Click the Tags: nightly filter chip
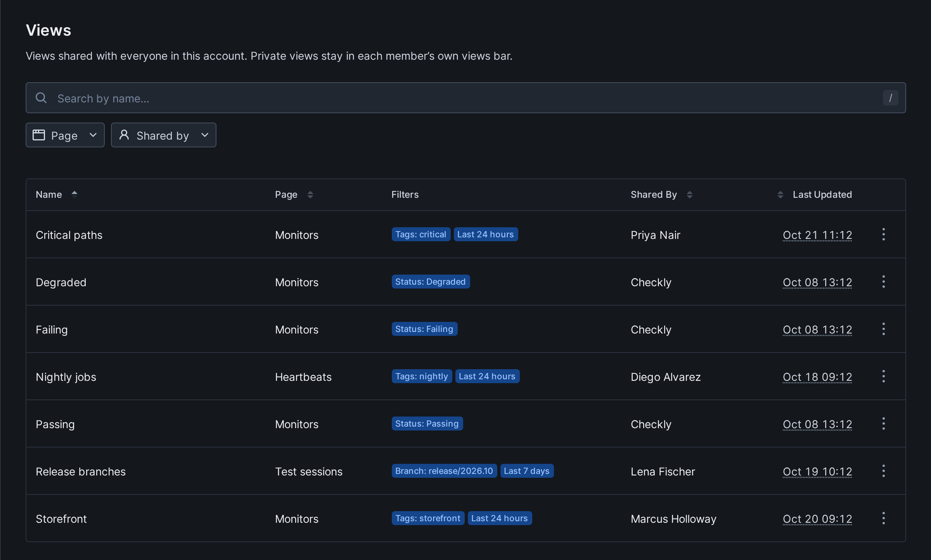 422,376
